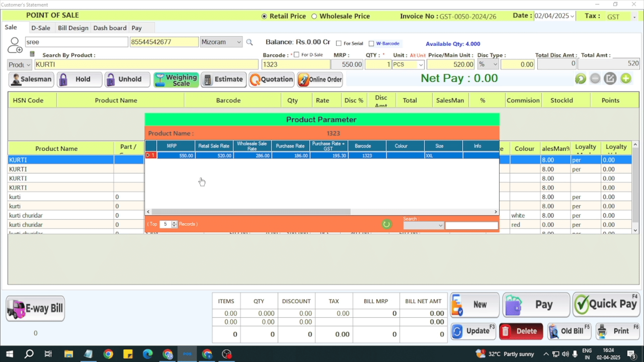644x362 pixels.
Task: Click the magnifier search icon beside Mizoram
Action: pos(249,42)
